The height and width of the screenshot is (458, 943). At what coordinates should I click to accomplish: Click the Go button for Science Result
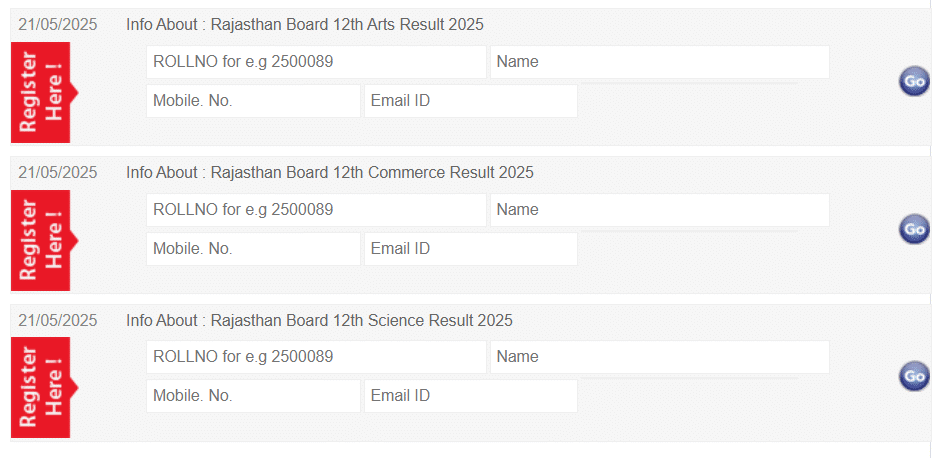[x=914, y=376]
